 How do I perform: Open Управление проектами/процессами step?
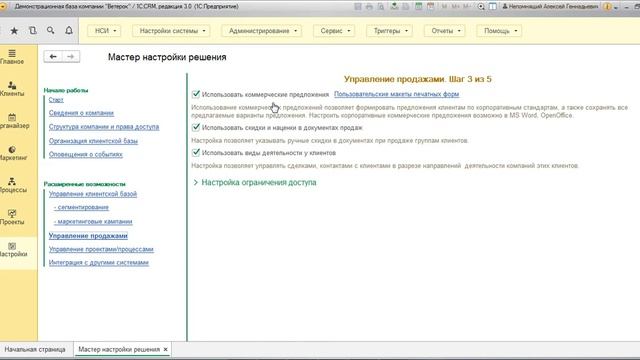click(x=101, y=249)
